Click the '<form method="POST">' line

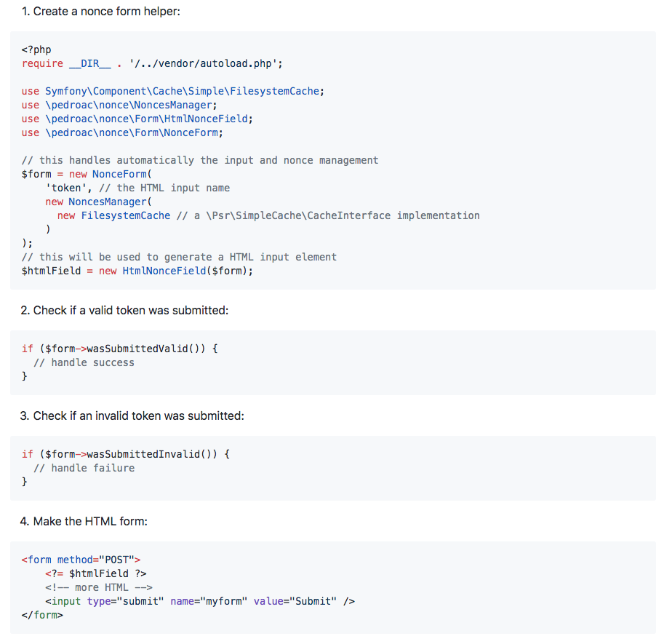[81, 560]
